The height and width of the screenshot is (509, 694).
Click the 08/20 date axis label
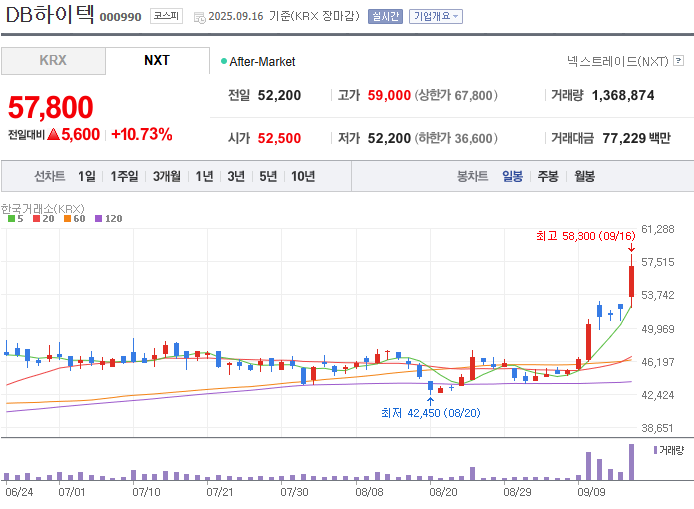(443, 492)
